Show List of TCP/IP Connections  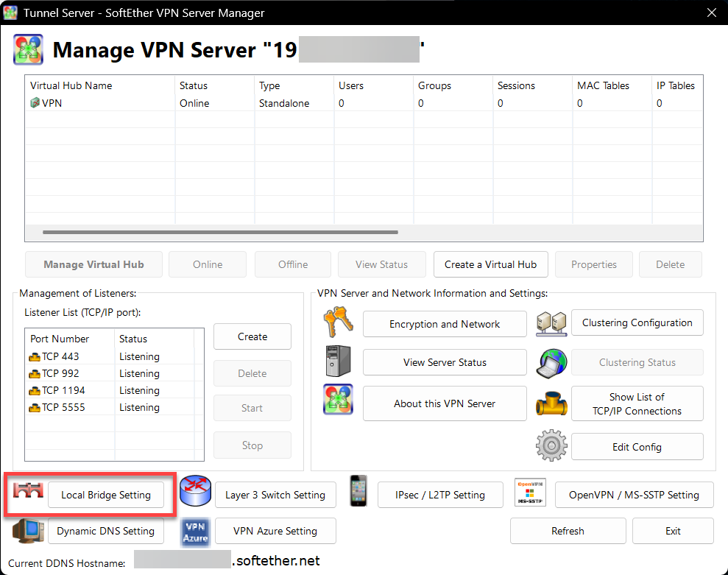pos(637,403)
